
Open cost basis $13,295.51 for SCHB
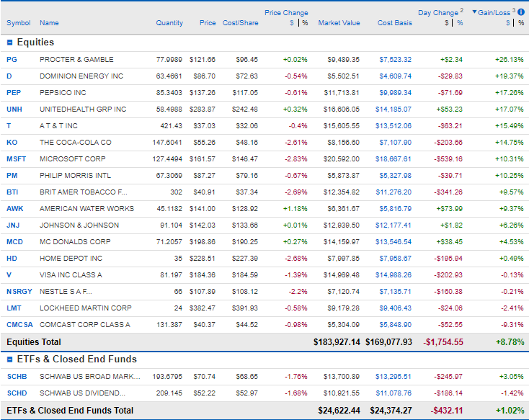point(394,377)
